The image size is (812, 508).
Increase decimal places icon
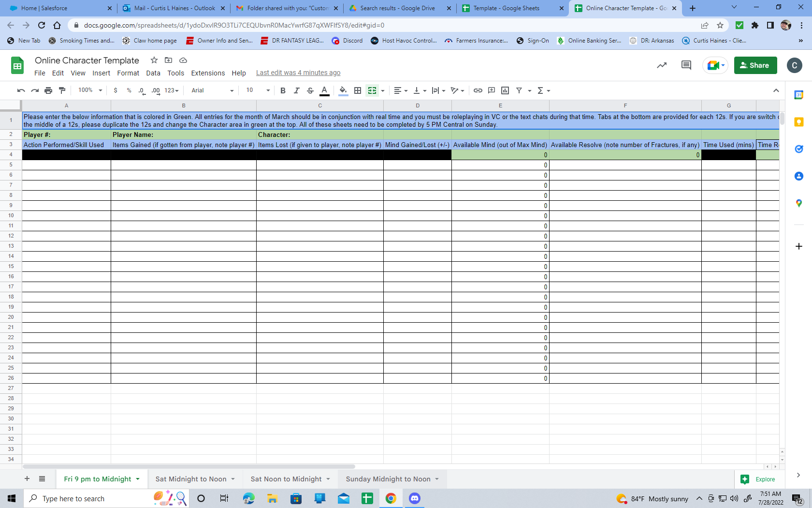[x=156, y=90]
